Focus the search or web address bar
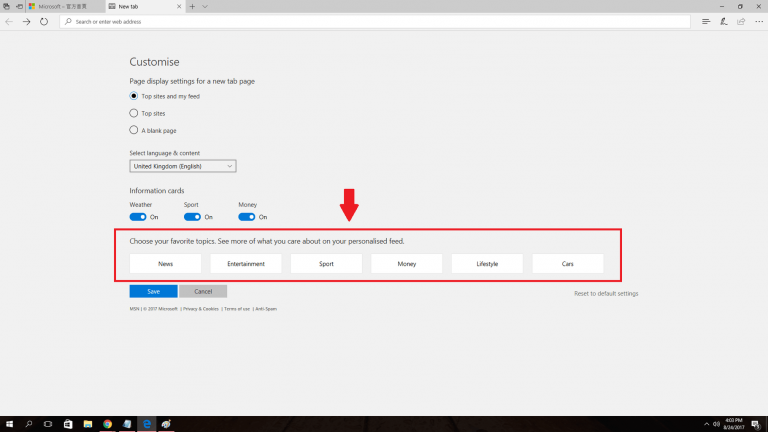This screenshot has width=768, height=432. (x=375, y=22)
